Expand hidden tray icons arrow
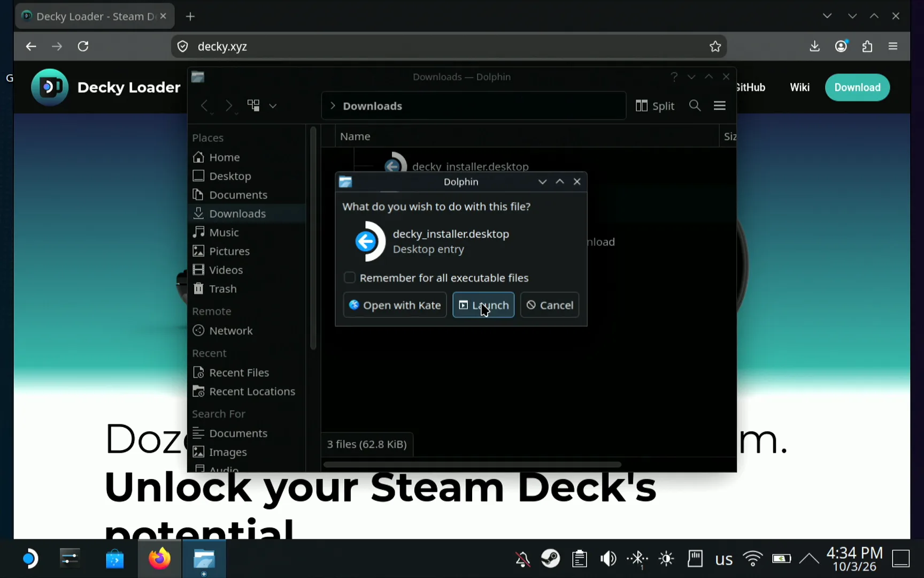The image size is (924, 578). pyautogui.click(x=809, y=559)
